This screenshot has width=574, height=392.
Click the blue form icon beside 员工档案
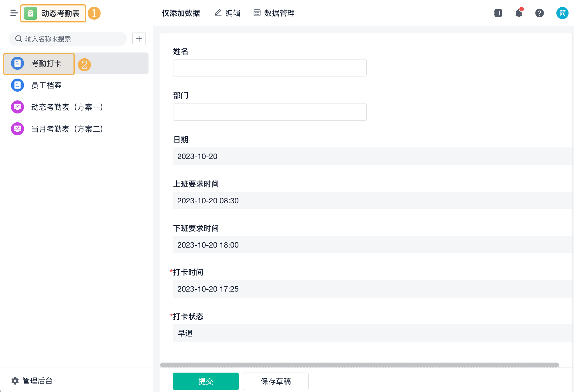pos(17,85)
